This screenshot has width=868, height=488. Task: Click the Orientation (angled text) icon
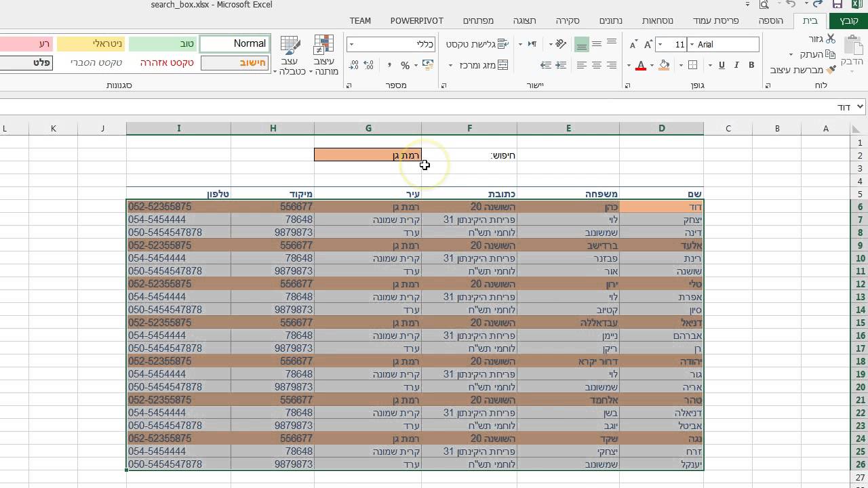point(560,44)
